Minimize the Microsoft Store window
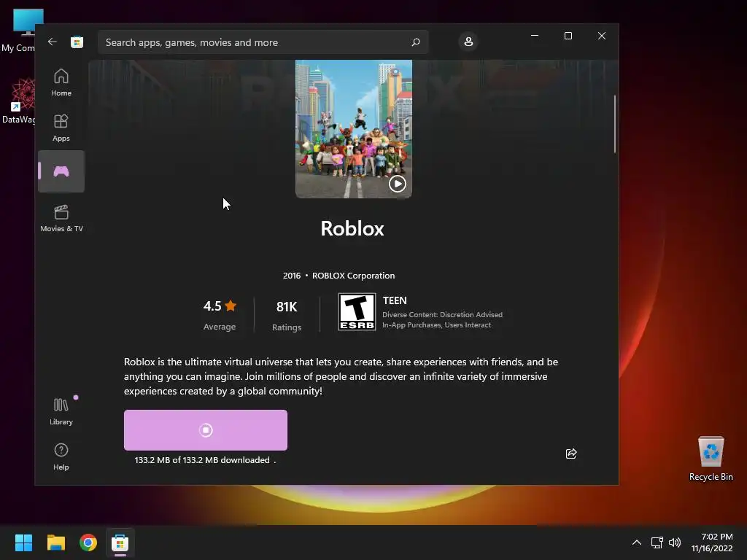The image size is (747, 560). [535, 36]
